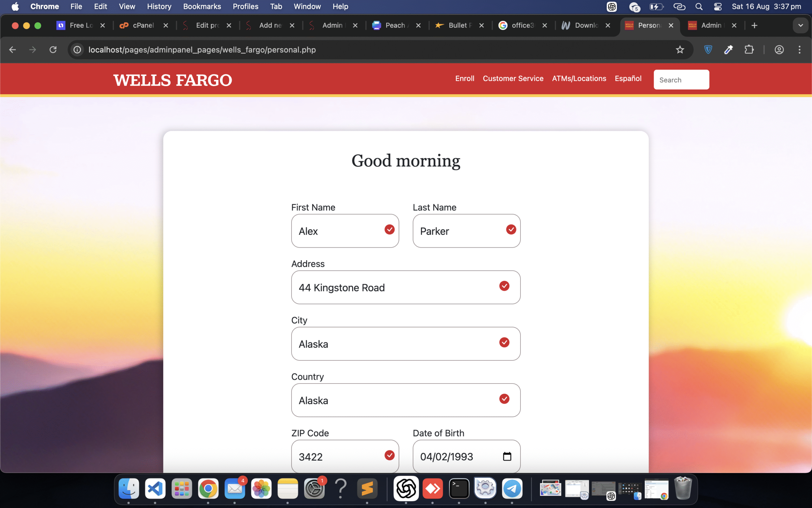Open the blue shield extension icon
This screenshot has height=508, width=812.
708,50
